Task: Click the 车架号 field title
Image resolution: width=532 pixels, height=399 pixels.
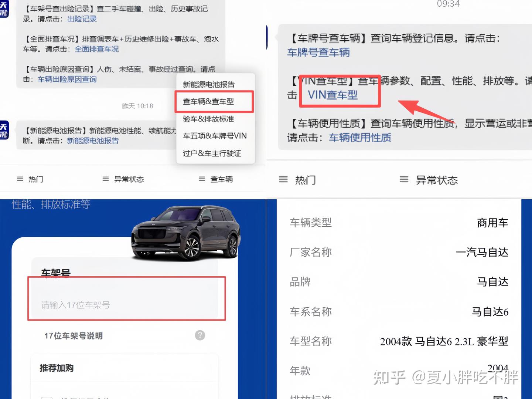Action: (x=56, y=273)
